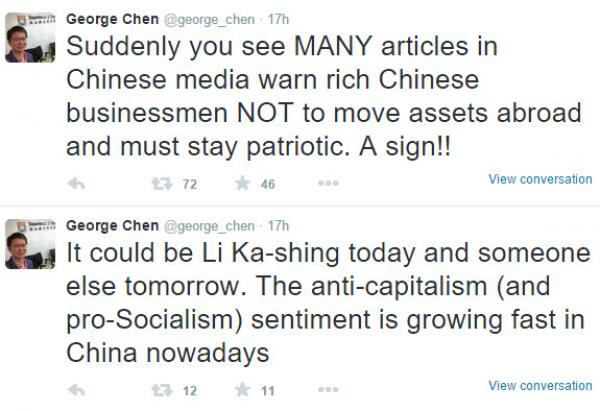
Task: Click the avatar on the second tweet
Action: (30, 244)
